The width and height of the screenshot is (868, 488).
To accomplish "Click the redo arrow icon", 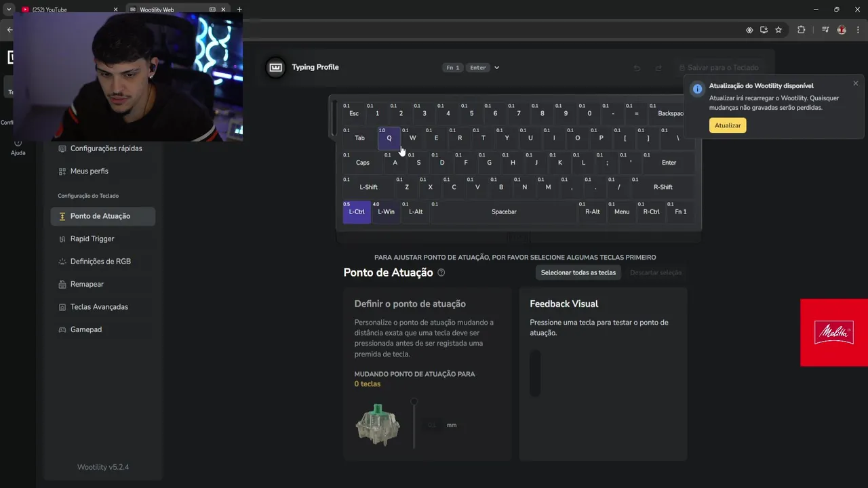I will tap(658, 68).
